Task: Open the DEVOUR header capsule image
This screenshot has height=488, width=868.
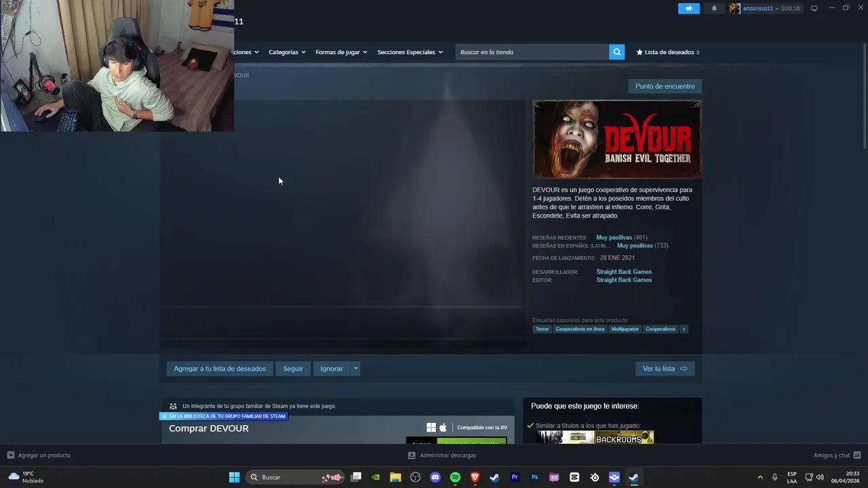Action: 617,139
